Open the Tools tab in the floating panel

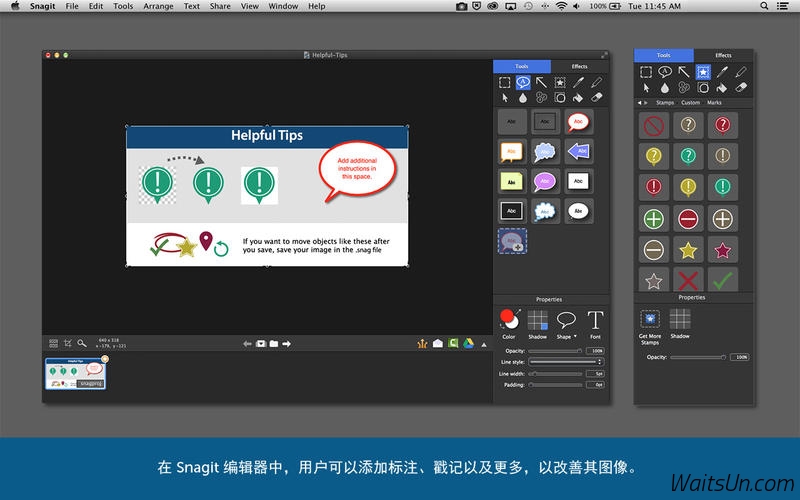click(x=664, y=55)
